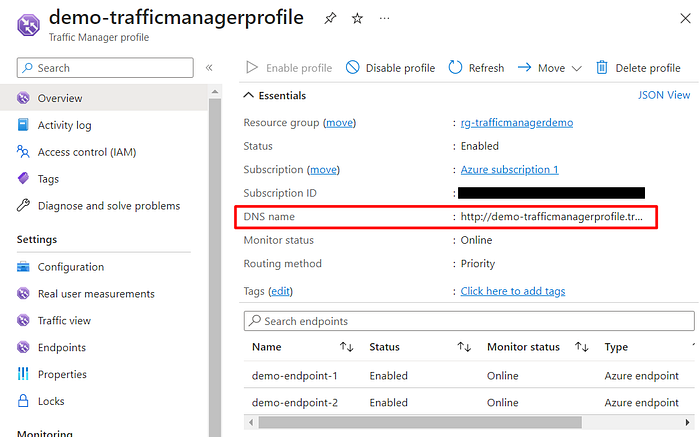Select the demo-endpoint-1 row

point(469,375)
